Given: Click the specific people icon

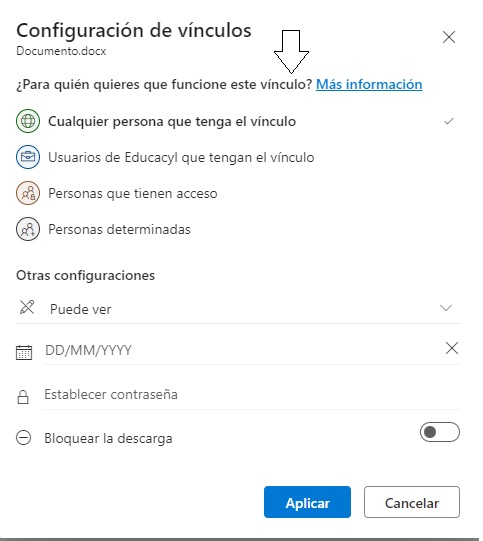Looking at the screenshot, I should pyautogui.click(x=28, y=229).
